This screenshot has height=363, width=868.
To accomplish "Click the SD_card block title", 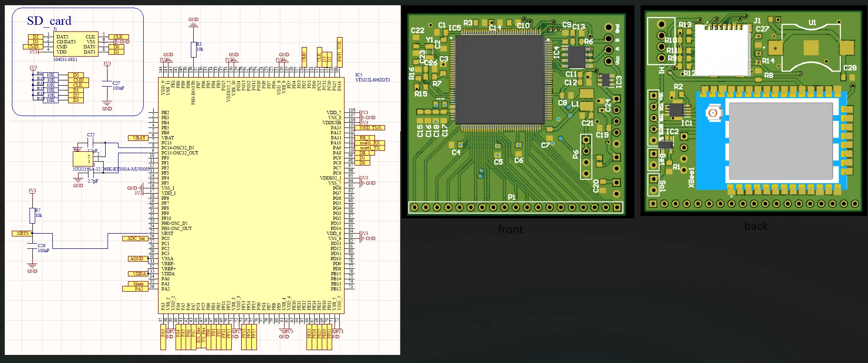I will tap(49, 21).
